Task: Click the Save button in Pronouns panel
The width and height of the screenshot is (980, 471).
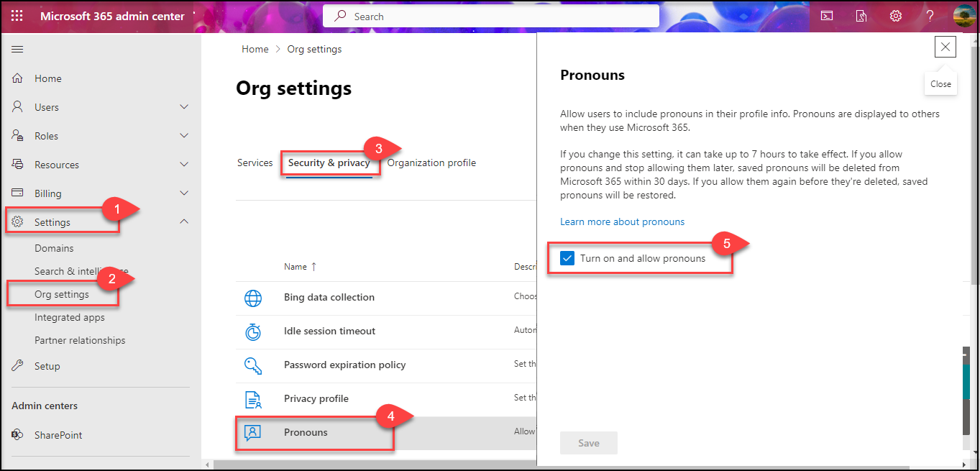Action: click(588, 443)
